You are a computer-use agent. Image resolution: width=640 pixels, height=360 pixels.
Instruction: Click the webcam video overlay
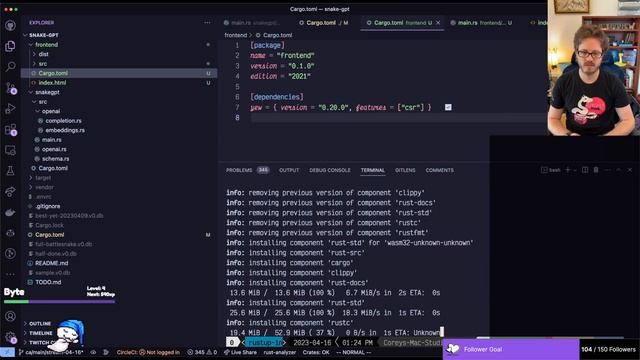pos(593,67)
